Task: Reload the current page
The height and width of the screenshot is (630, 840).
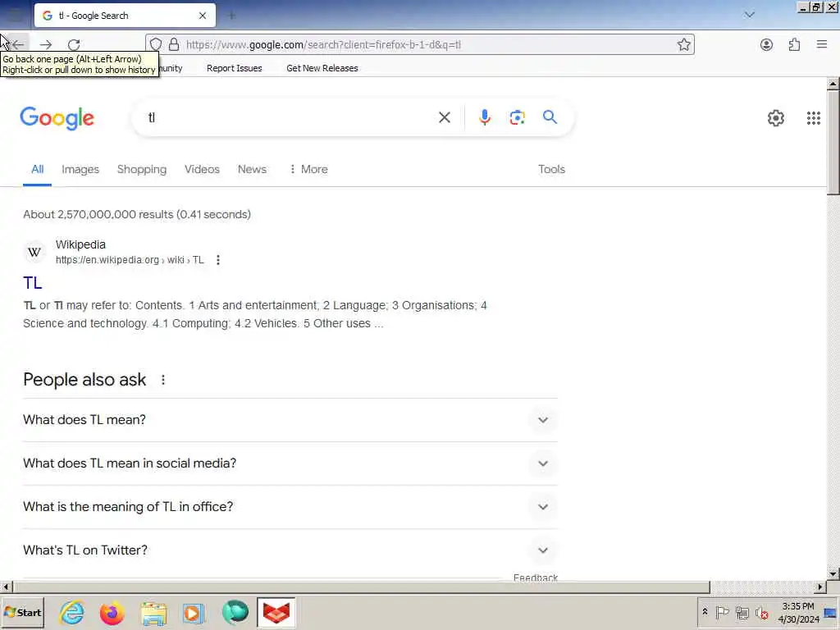Action: pos(74,44)
